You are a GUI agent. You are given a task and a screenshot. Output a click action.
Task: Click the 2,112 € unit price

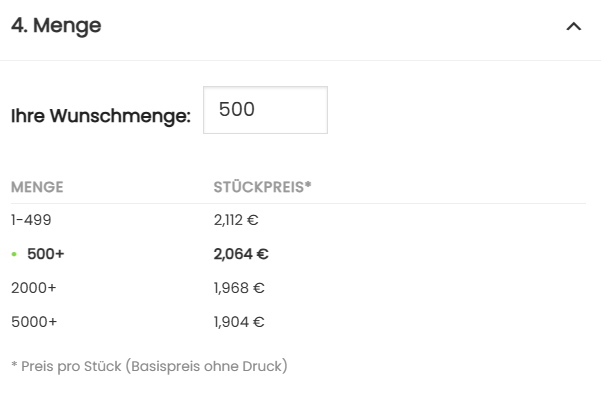coord(236,220)
